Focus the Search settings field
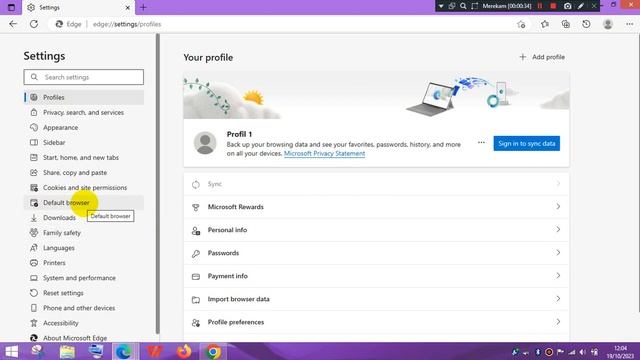This screenshot has height=360, width=640. (84, 77)
